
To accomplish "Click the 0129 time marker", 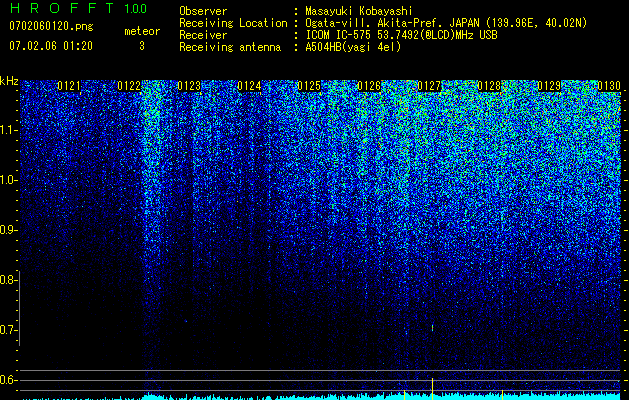I will point(549,86).
